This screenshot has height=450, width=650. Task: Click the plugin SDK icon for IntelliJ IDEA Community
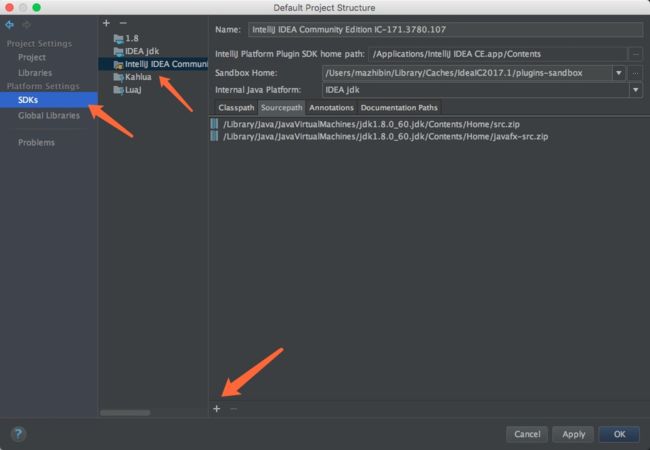(x=119, y=64)
